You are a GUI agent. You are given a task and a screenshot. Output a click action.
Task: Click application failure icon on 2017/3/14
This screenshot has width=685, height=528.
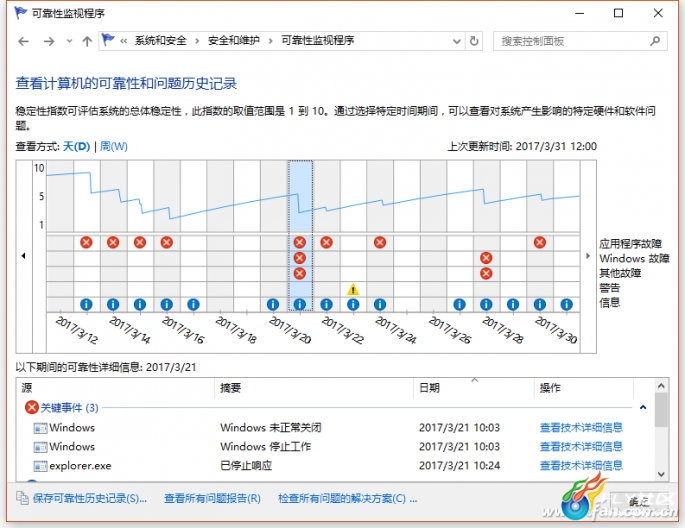pos(113,242)
